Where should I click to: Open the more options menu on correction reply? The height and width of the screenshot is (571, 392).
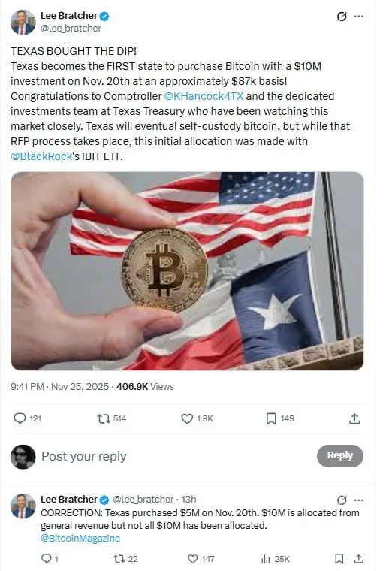pyautogui.click(x=359, y=500)
